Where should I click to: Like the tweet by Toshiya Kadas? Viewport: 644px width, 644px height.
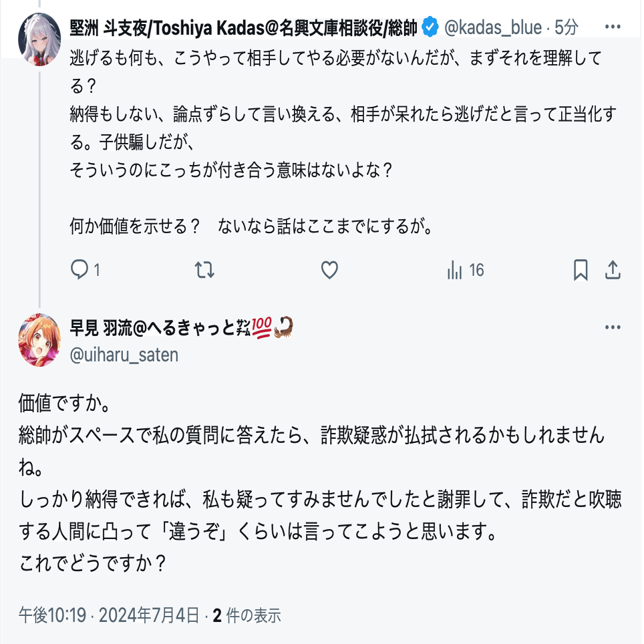[329, 270]
